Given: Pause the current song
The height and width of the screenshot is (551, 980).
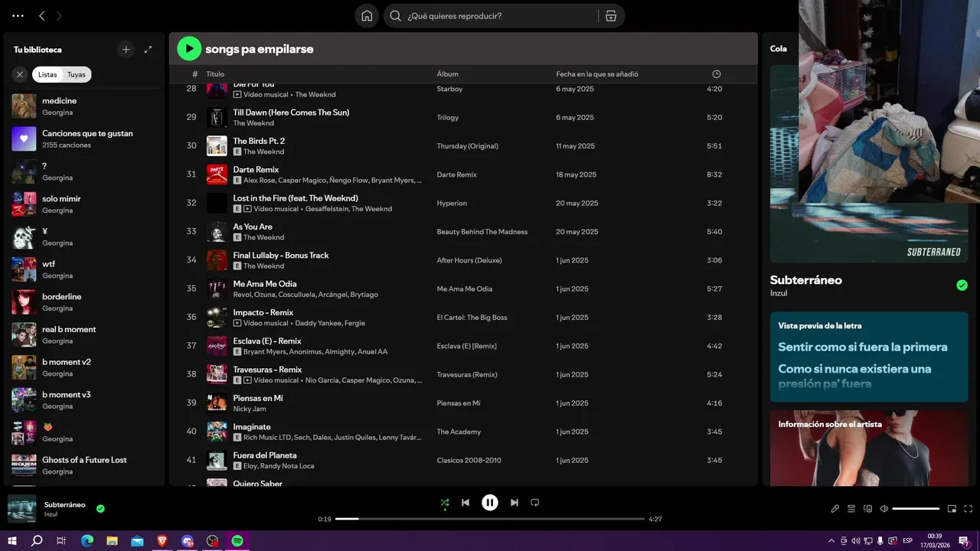Looking at the screenshot, I should click(490, 502).
